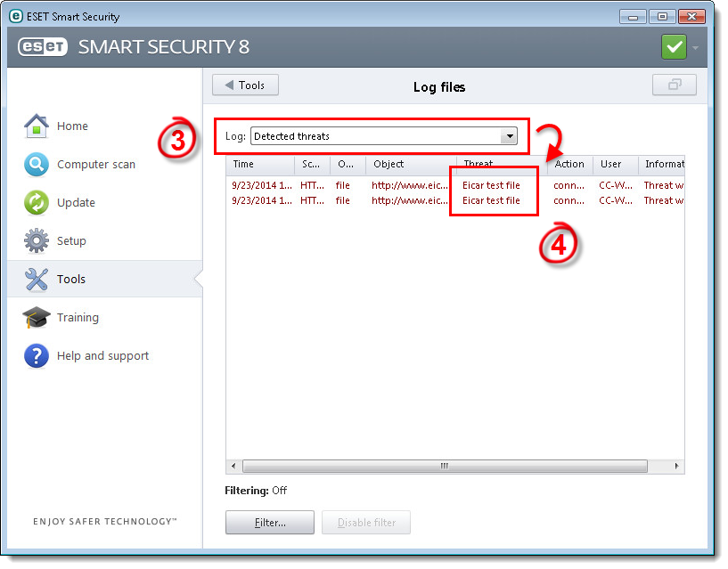Maximize the ESET Smart Security window
The width and height of the screenshot is (728, 569).
click(x=662, y=17)
